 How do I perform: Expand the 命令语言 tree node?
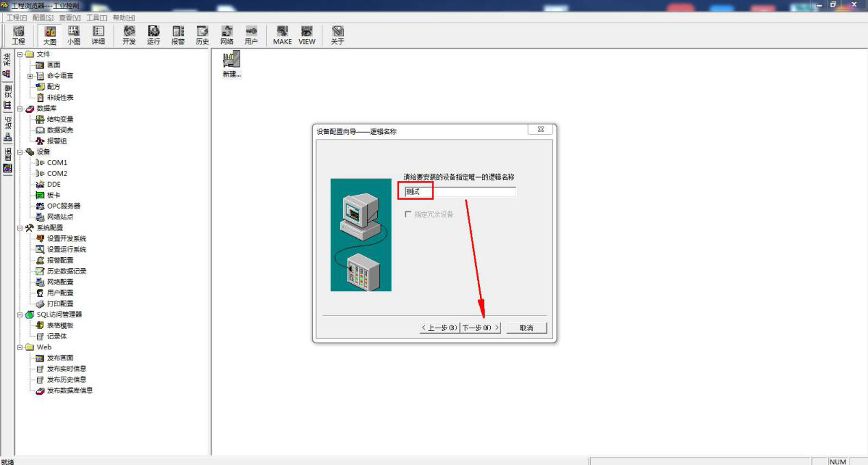pos(30,76)
